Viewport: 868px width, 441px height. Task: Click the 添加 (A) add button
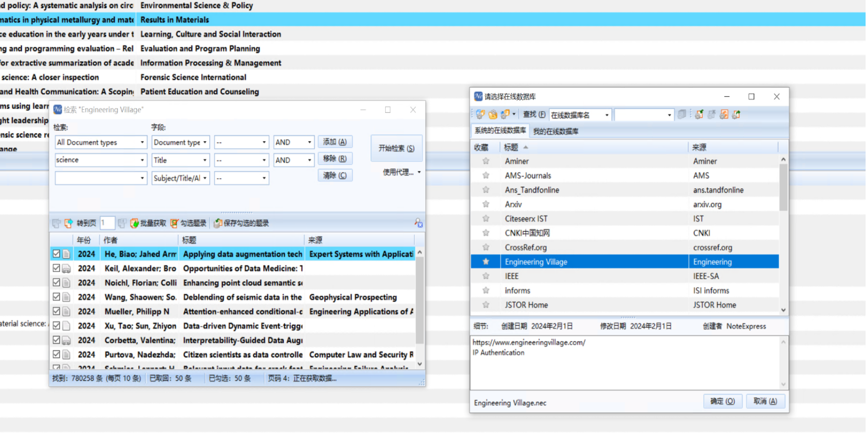click(335, 142)
